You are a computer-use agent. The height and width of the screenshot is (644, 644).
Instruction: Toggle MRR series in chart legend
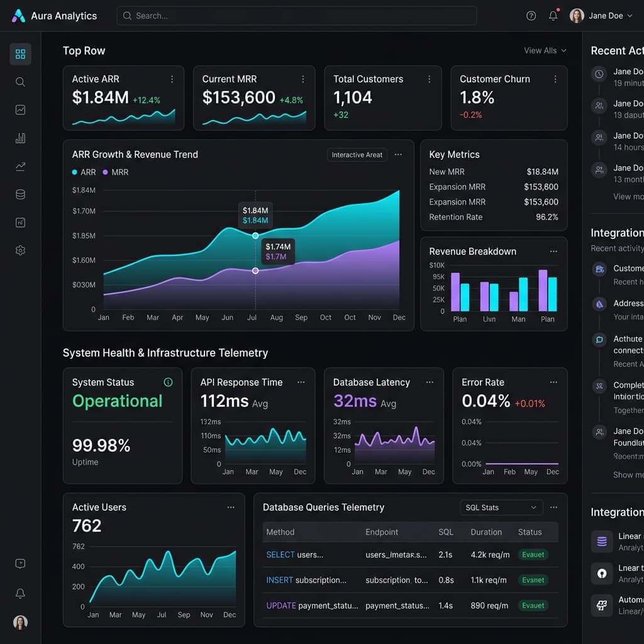coord(116,172)
